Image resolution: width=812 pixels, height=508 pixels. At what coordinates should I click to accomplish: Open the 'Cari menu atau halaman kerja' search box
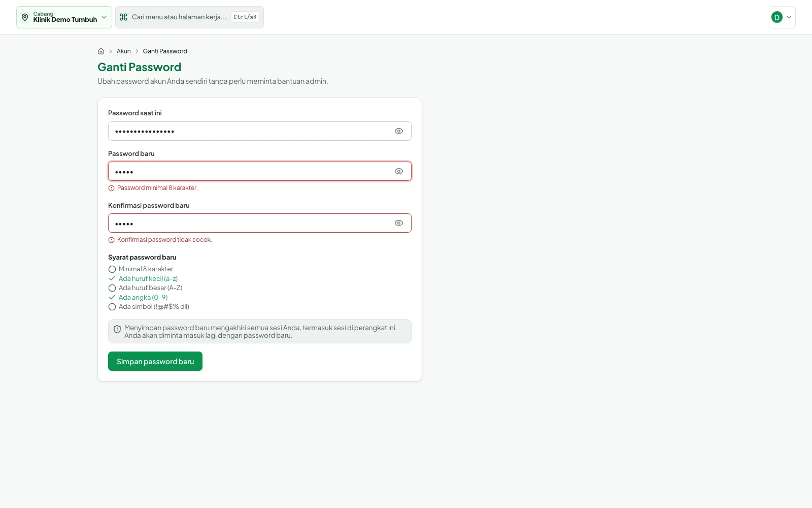point(189,17)
